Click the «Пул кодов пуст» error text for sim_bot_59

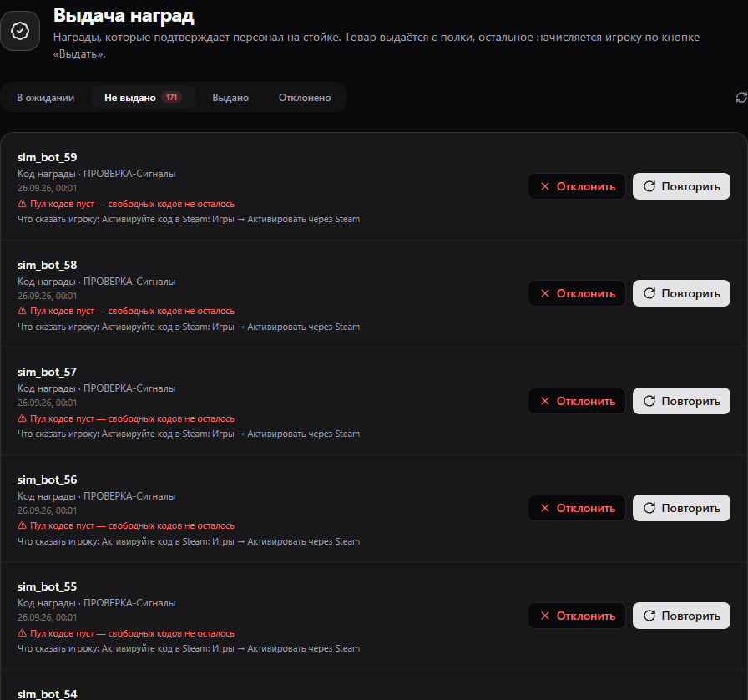[132, 204]
